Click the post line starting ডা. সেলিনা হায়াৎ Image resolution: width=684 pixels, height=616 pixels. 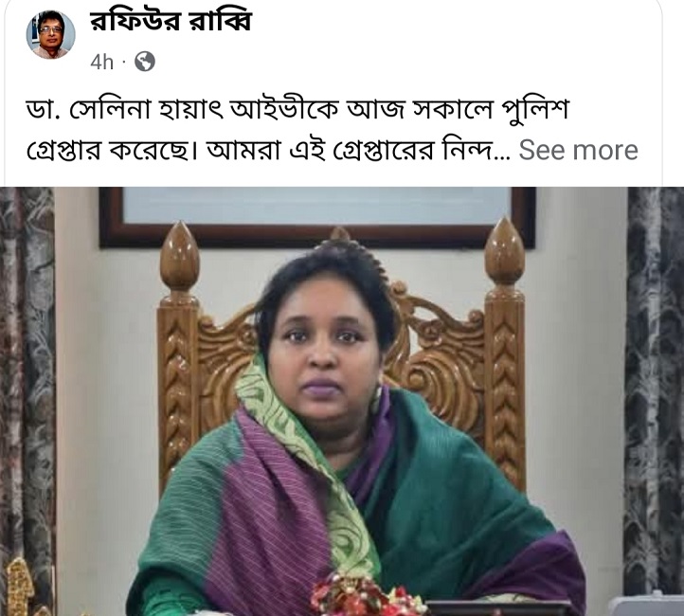point(297,110)
